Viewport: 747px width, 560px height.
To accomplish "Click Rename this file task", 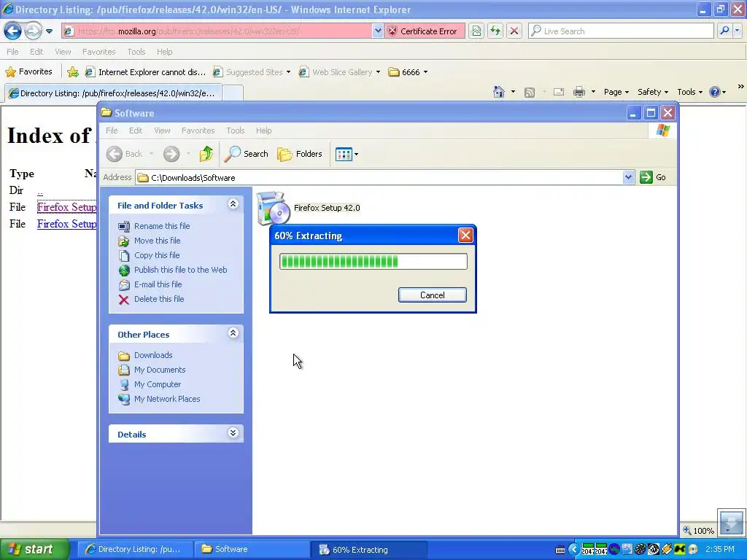I will 162,226.
